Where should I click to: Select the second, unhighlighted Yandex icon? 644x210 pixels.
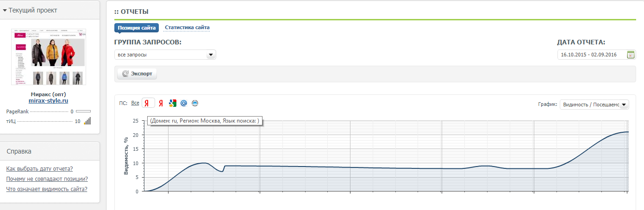tap(161, 103)
